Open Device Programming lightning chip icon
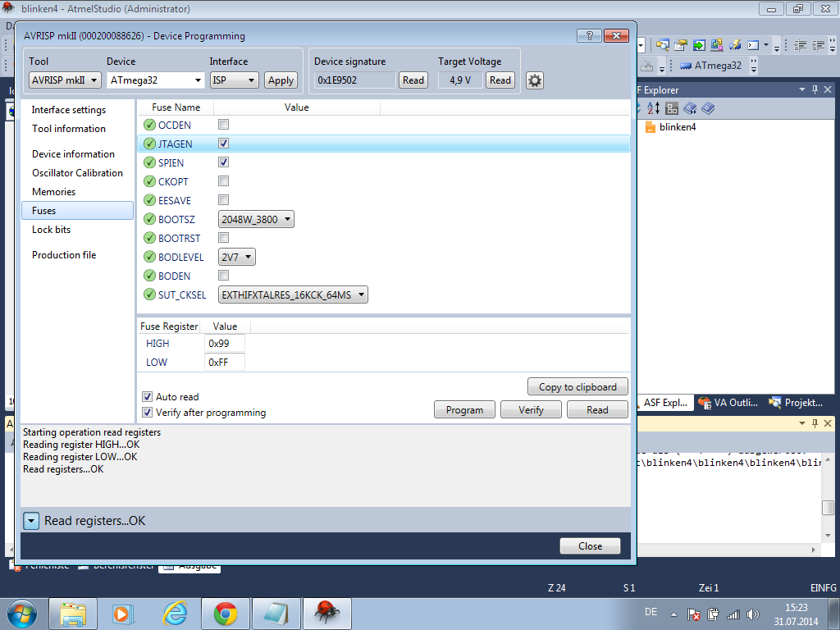This screenshot has height=630, width=840. tap(735, 45)
